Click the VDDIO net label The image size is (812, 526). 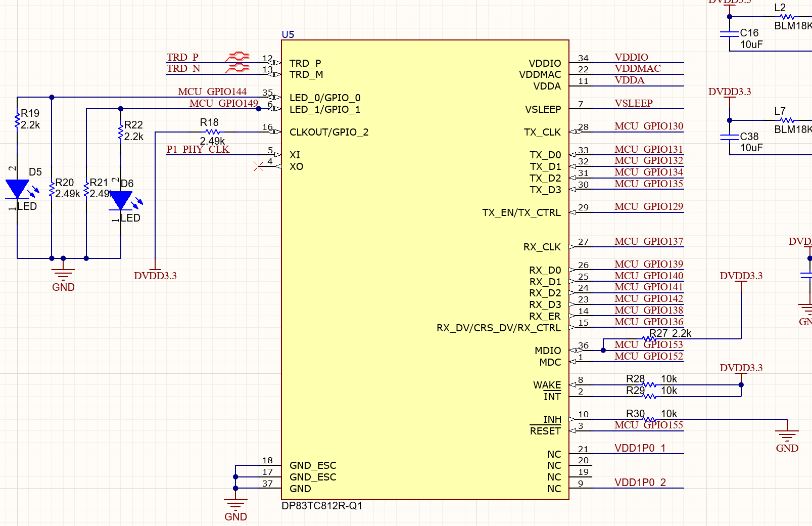click(x=632, y=57)
